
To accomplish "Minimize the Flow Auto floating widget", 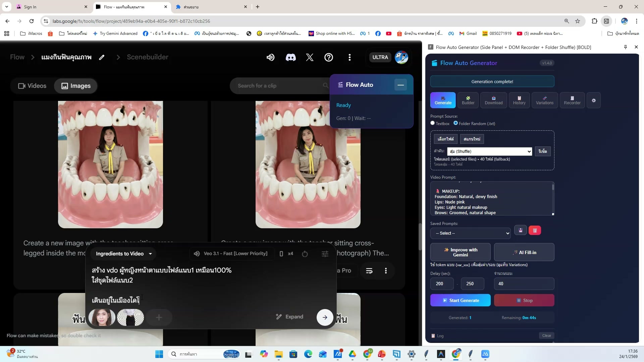I will tap(400, 85).
